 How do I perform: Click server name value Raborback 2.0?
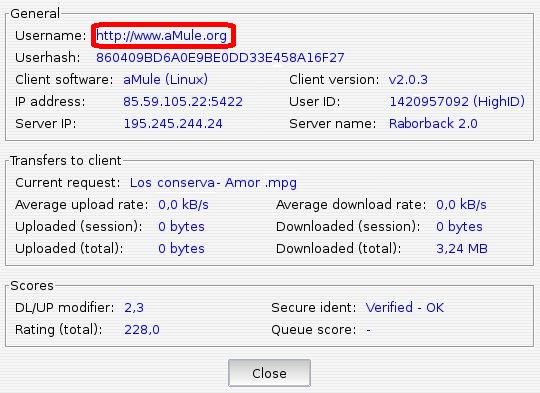point(433,124)
